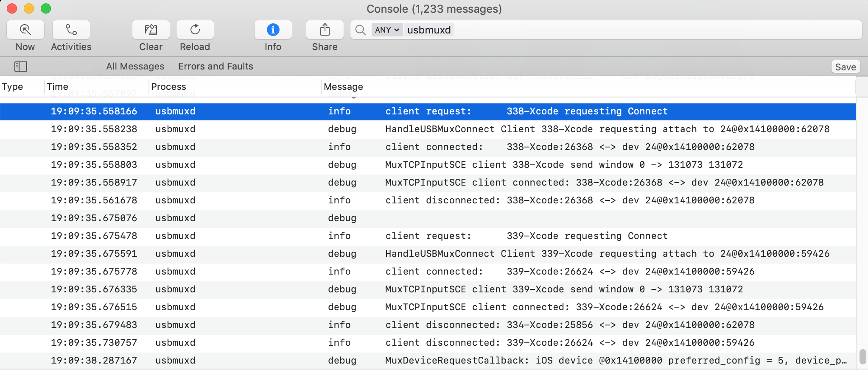Click the usbmuxd search token
Screen dimensions: 868x375
429,30
